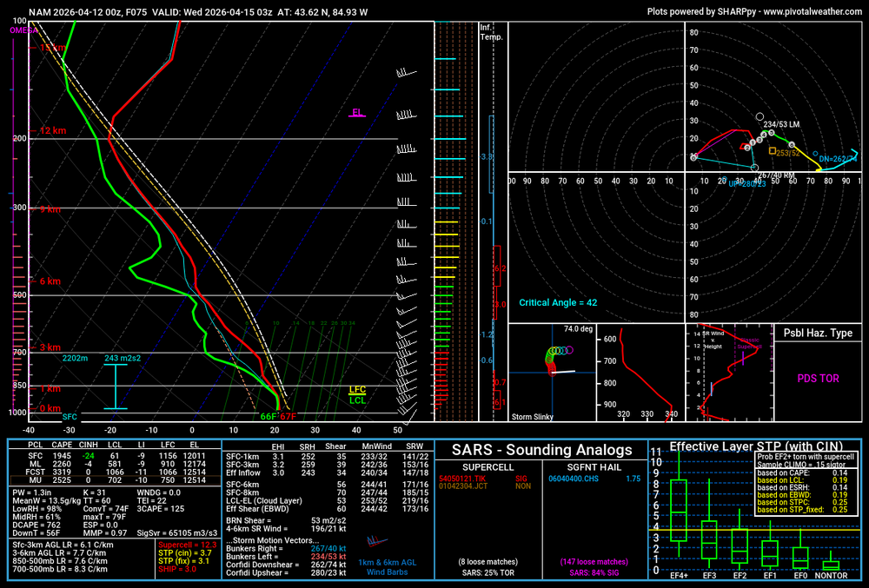The image size is (869, 588).
Task: Click the orange square mean wind marker
Action: tap(772, 151)
